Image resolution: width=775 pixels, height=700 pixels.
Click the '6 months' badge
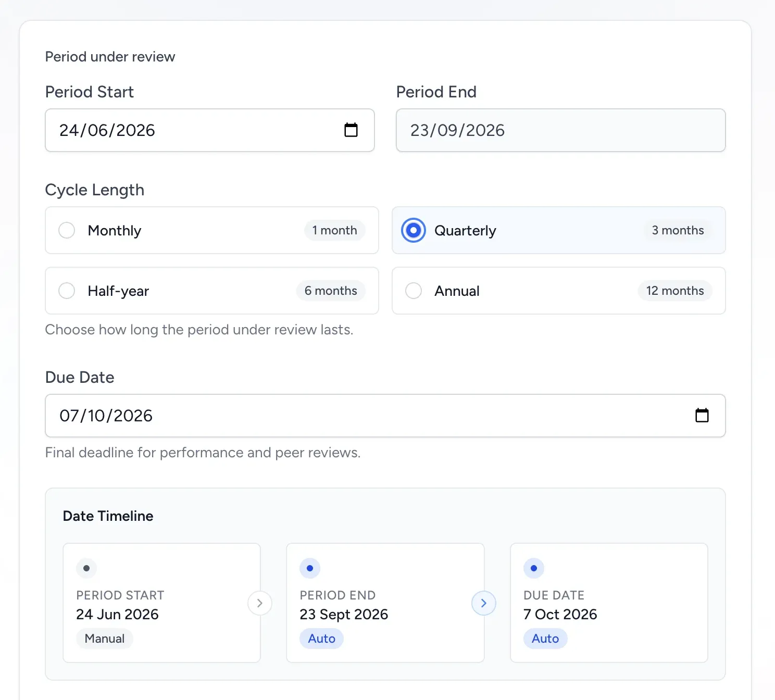pos(331,291)
